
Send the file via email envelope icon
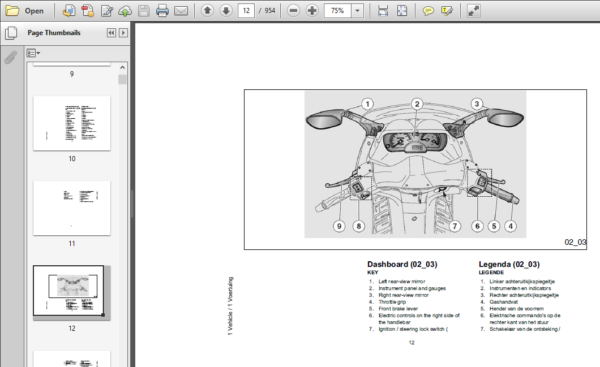pyautogui.click(x=181, y=11)
